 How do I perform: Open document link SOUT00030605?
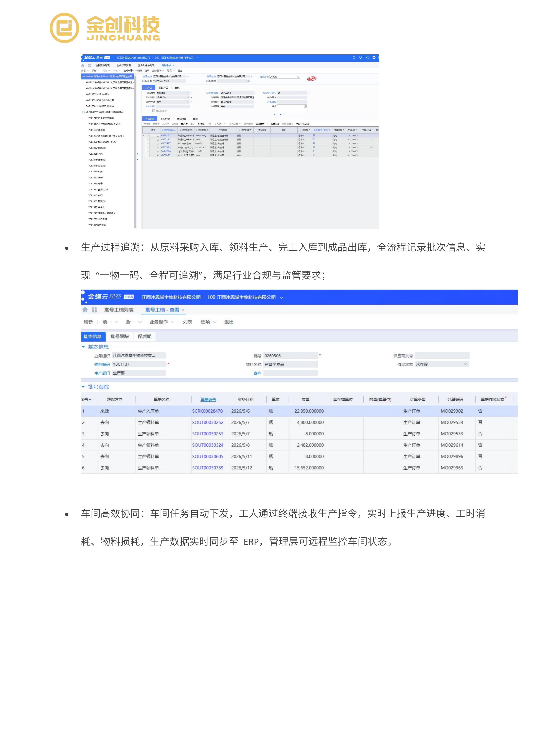tap(208, 457)
